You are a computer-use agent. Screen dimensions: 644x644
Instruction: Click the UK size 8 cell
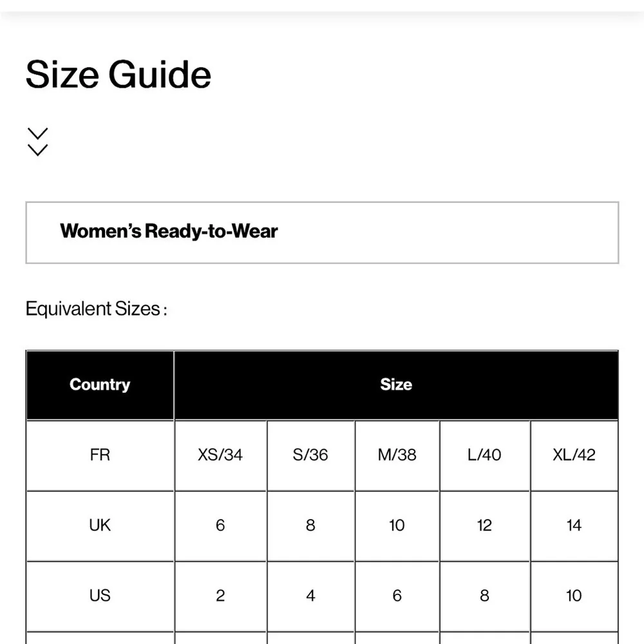[310, 526]
